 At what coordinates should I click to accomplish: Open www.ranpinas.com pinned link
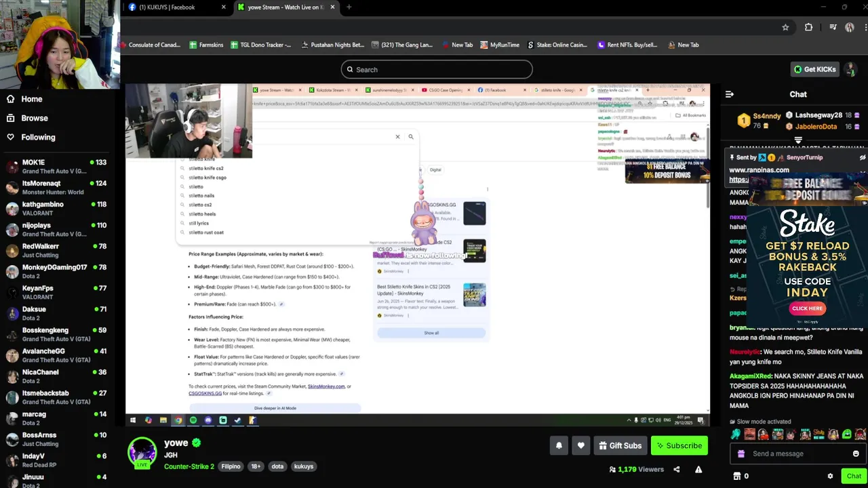759,170
